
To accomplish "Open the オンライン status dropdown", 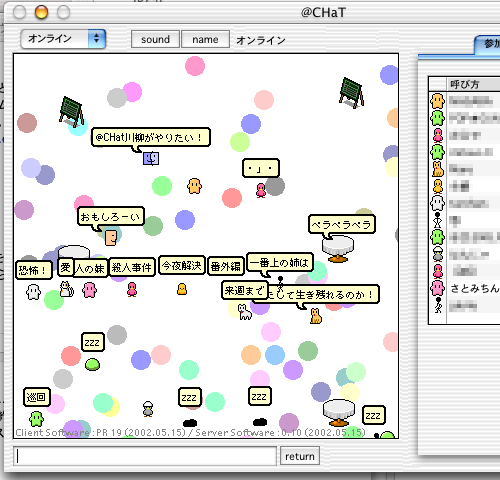I will tap(63, 39).
